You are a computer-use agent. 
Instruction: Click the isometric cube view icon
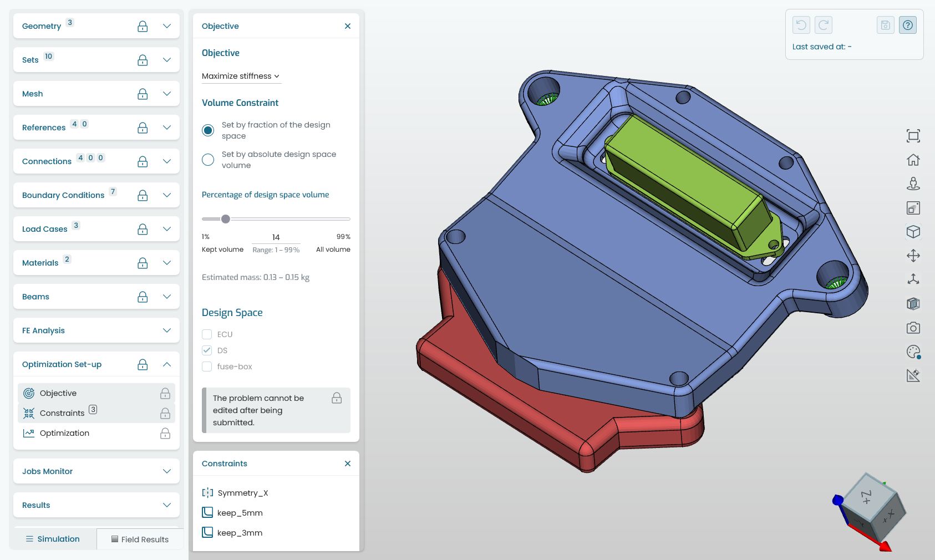[913, 232]
